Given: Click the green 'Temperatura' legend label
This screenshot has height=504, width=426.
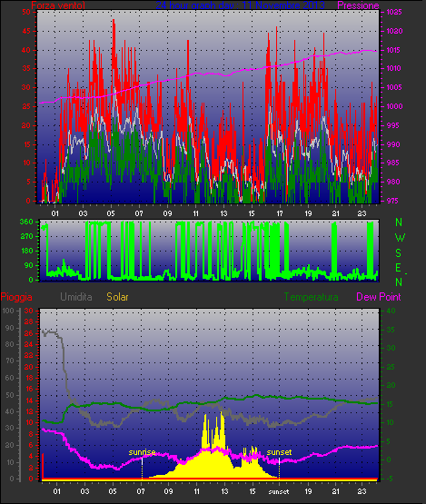Looking at the screenshot, I should coord(311,297).
